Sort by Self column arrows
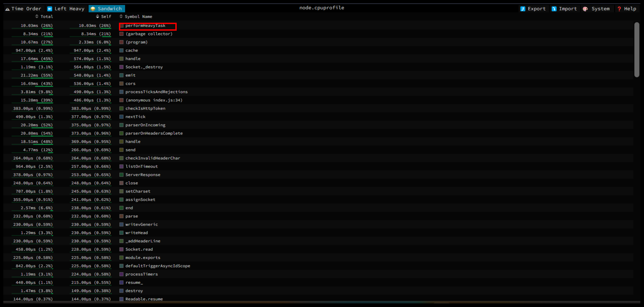 (x=97, y=16)
